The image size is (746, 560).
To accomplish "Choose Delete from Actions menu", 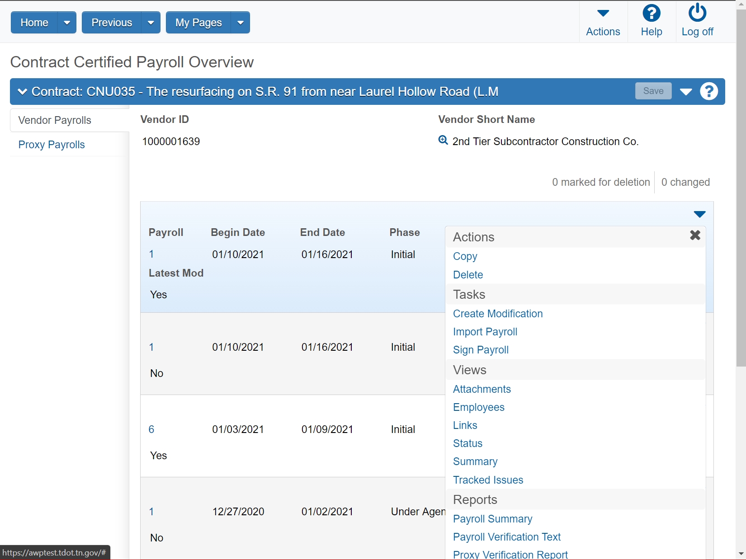I will click(x=468, y=275).
